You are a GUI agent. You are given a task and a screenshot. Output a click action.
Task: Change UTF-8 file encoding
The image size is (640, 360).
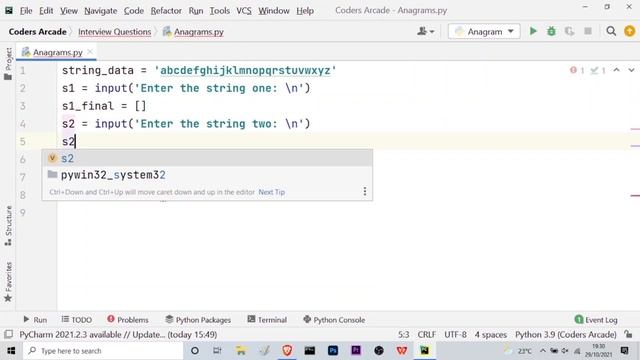[x=455, y=334]
